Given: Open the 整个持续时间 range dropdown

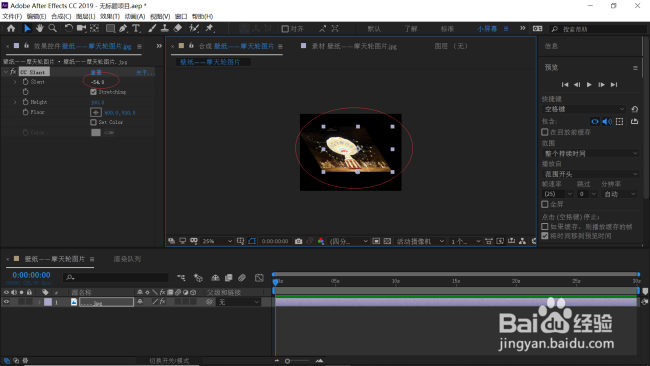Looking at the screenshot, I should (590, 154).
